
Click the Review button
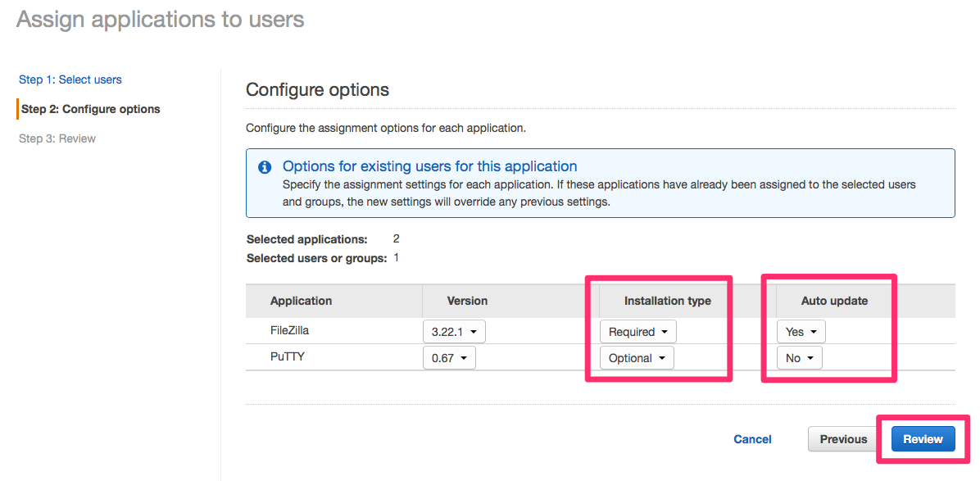[923, 439]
